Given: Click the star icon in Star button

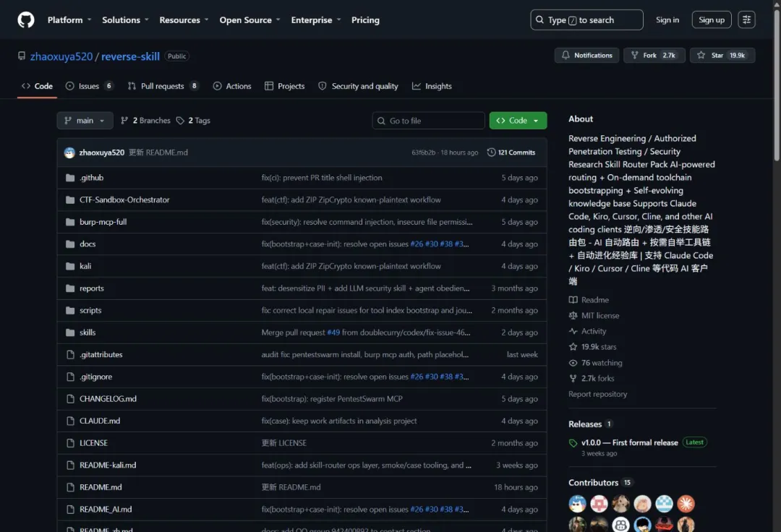Looking at the screenshot, I should point(701,55).
